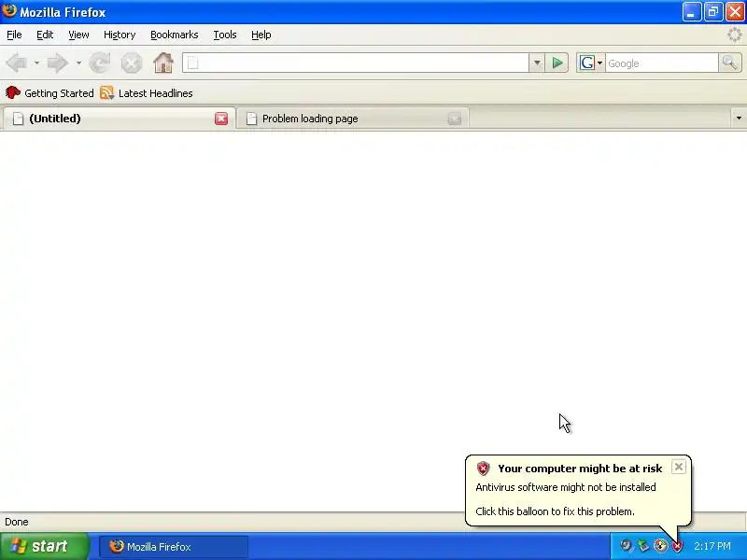747x560 pixels.
Task: Click the shield icon inside the balloon
Action: click(483, 469)
